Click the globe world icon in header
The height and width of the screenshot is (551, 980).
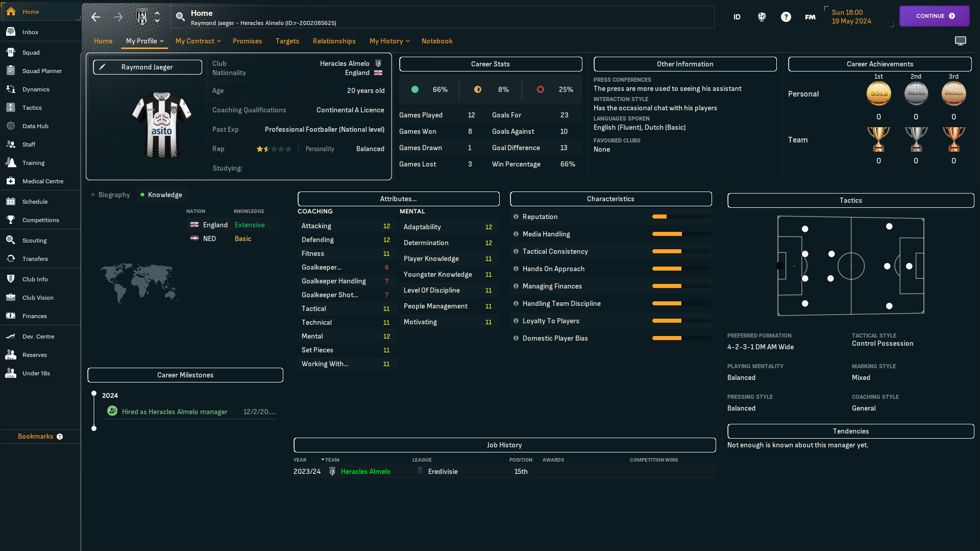pyautogui.click(x=762, y=17)
